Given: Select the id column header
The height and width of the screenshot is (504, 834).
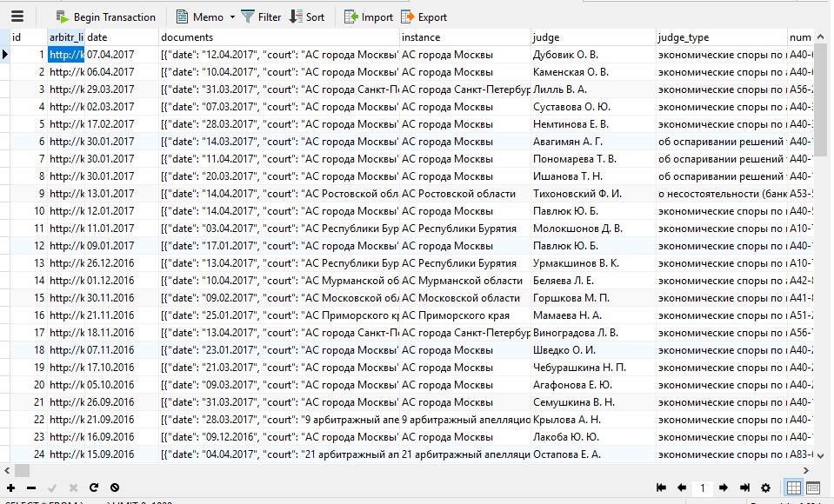Looking at the screenshot, I should point(28,37).
